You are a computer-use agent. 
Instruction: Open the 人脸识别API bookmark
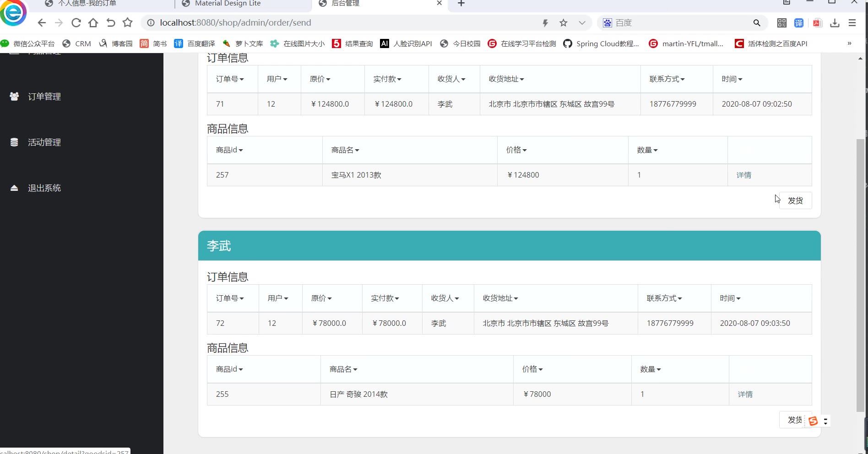point(406,43)
